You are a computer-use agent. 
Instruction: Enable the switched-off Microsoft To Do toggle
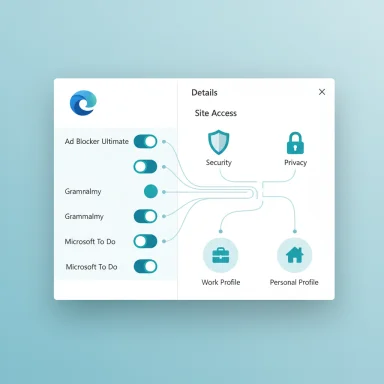pyautogui.click(x=145, y=241)
